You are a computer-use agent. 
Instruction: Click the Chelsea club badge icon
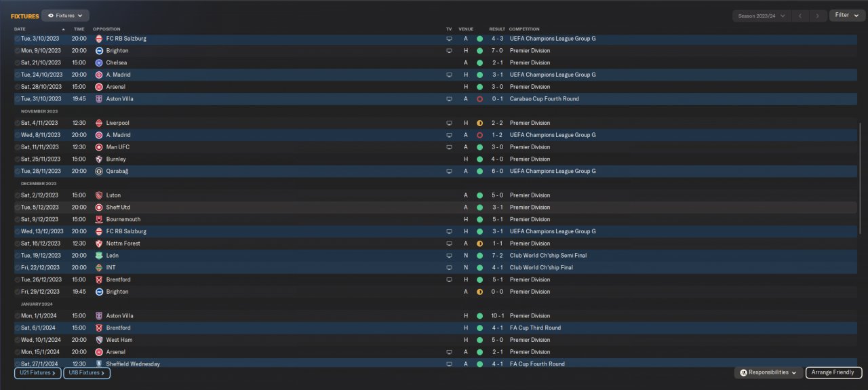[99, 62]
